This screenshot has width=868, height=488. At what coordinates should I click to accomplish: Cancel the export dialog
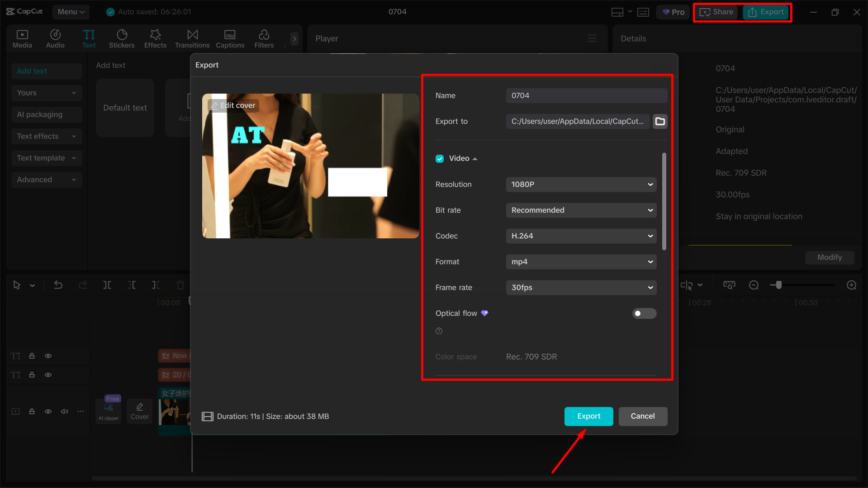(643, 417)
